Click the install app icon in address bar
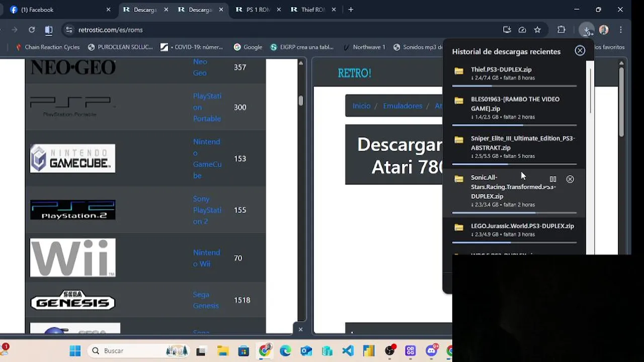The image size is (644, 362). 507,30
